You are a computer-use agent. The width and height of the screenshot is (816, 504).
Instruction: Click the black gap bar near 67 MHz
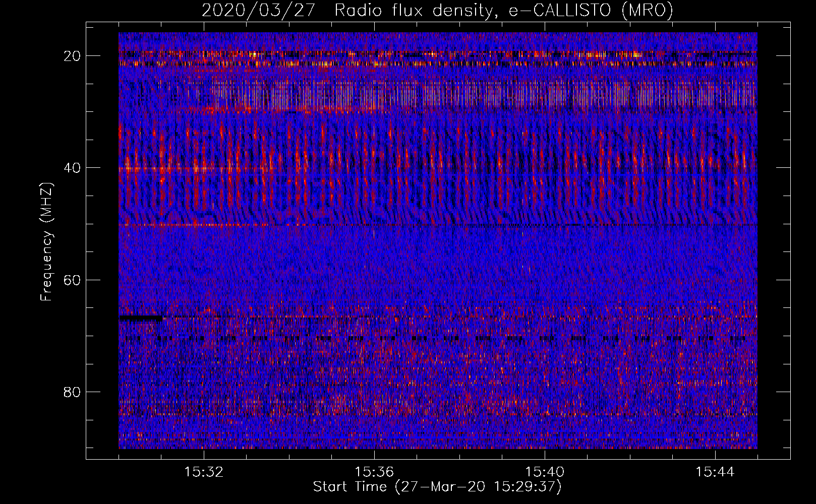coord(141,319)
